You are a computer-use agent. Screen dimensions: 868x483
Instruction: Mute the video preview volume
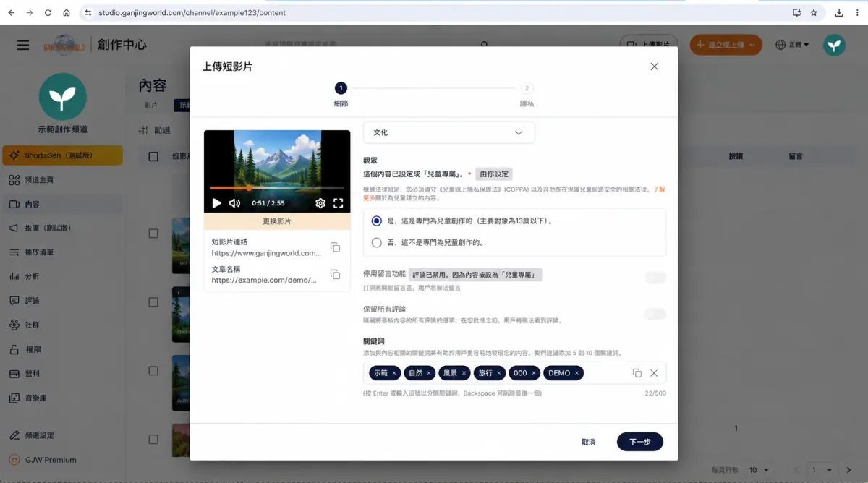pyautogui.click(x=234, y=203)
